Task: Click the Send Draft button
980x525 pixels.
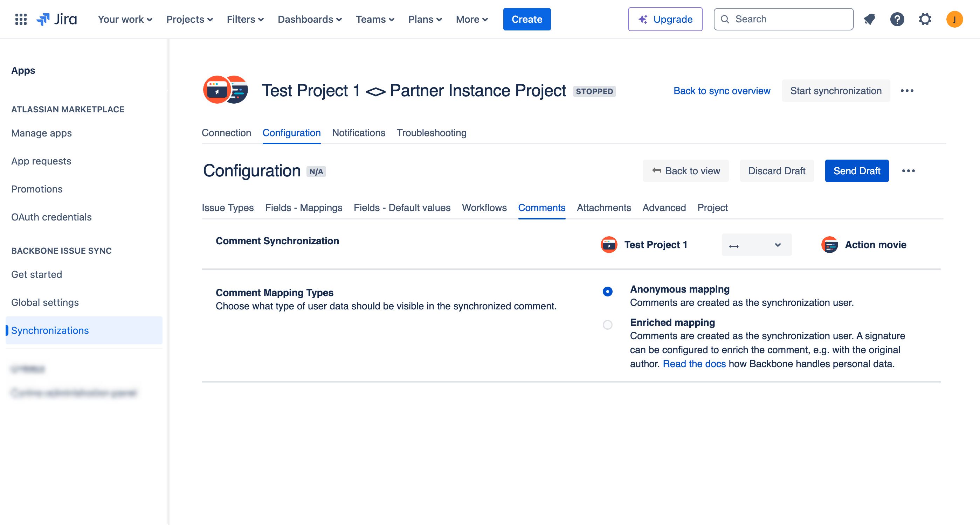Action: click(857, 171)
